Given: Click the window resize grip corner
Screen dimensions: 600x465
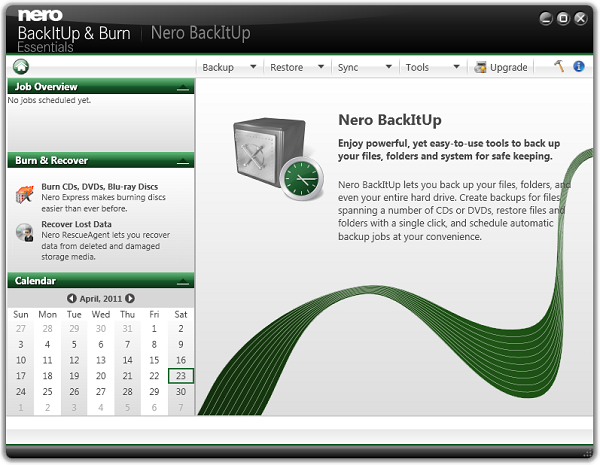Looking at the screenshot, I should tap(587, 453).
